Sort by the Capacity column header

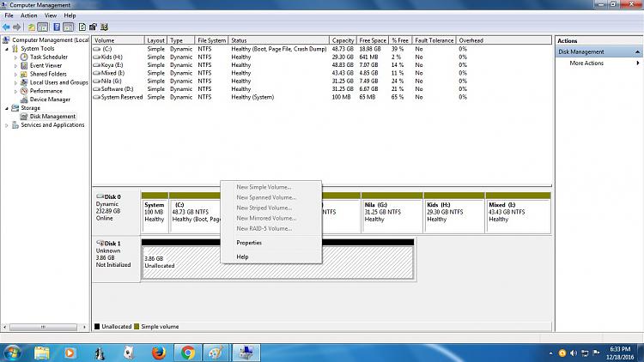coord(343,40)
